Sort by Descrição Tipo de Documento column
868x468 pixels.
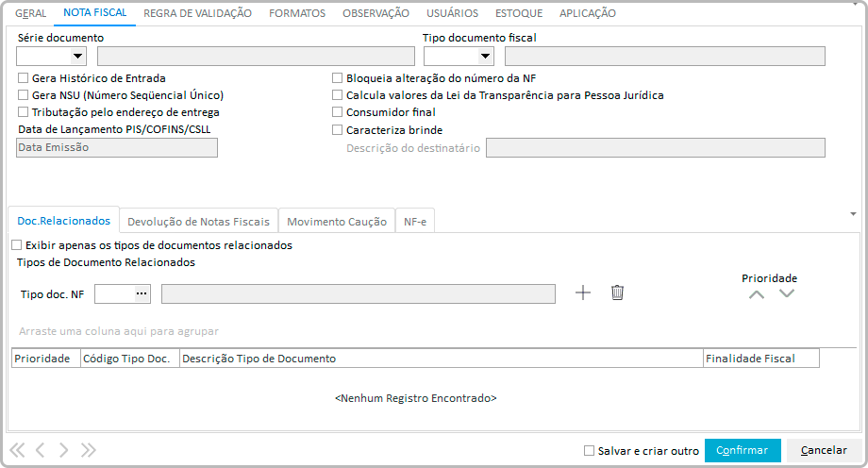click(442, 359)
